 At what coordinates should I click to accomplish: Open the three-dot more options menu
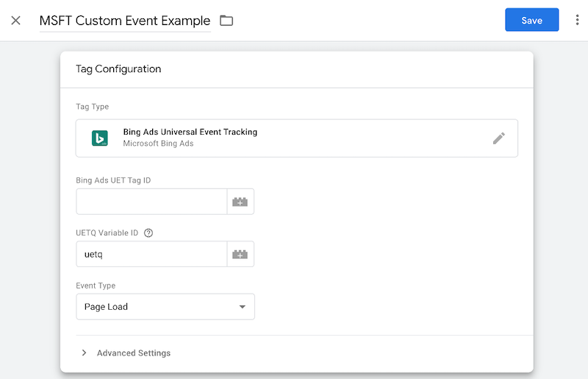pos(577,20)
